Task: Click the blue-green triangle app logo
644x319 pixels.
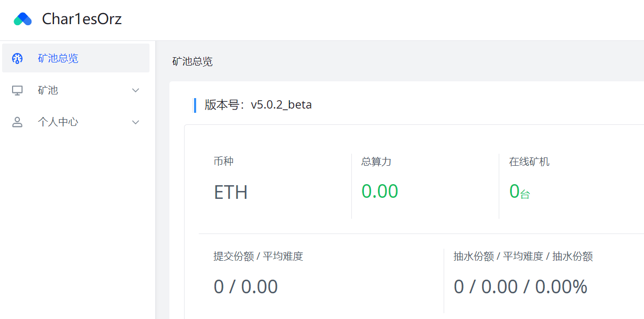Action: click(x=22, y=18)
